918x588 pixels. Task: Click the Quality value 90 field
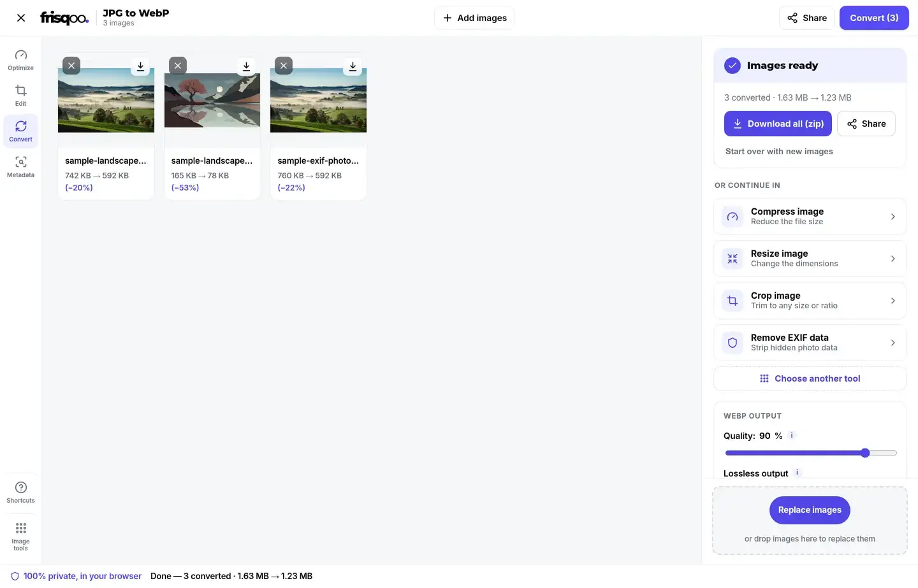pos(764,436)
